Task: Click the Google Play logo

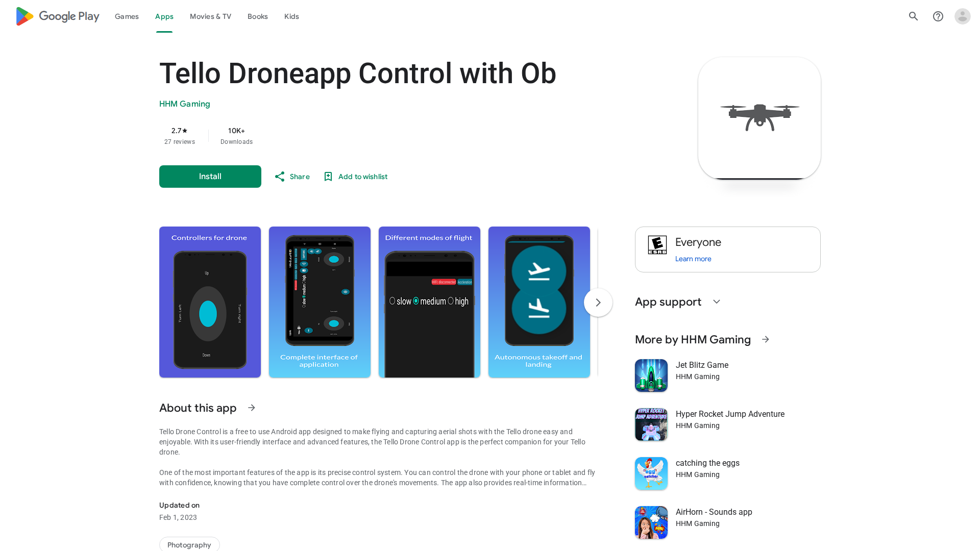Action: click(57, 16)
